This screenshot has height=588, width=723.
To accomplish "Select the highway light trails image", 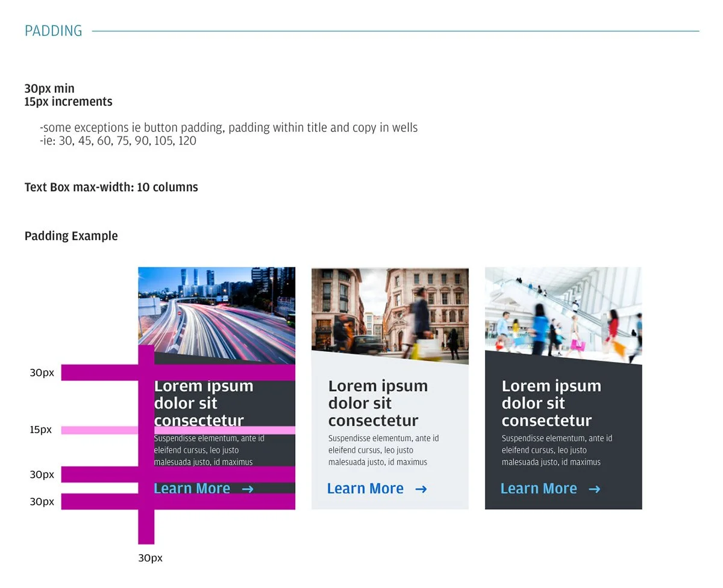I will (217, 314).
